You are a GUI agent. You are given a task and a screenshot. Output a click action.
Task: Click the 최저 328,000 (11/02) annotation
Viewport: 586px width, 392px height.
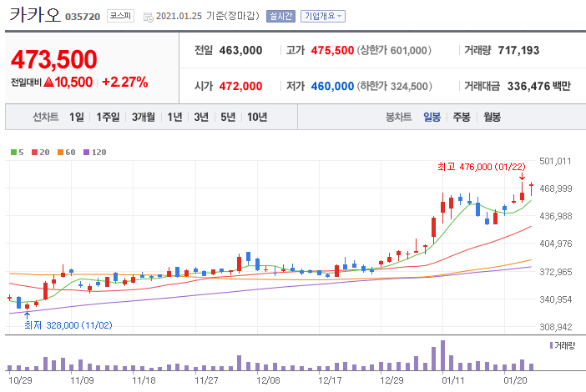[68, 325]
